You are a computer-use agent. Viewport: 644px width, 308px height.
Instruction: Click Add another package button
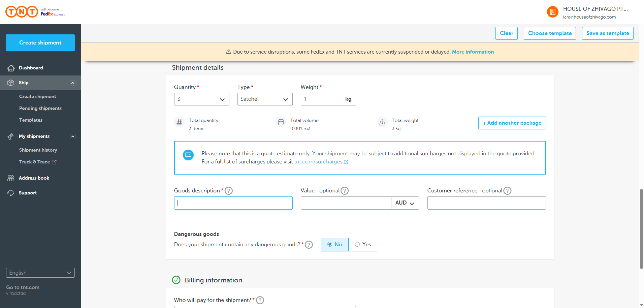click(x=512, y=123)
